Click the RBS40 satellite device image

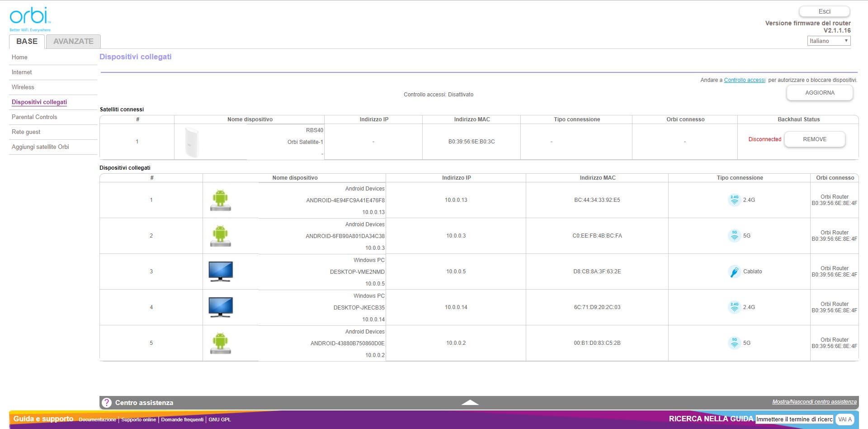coord(192,142)
